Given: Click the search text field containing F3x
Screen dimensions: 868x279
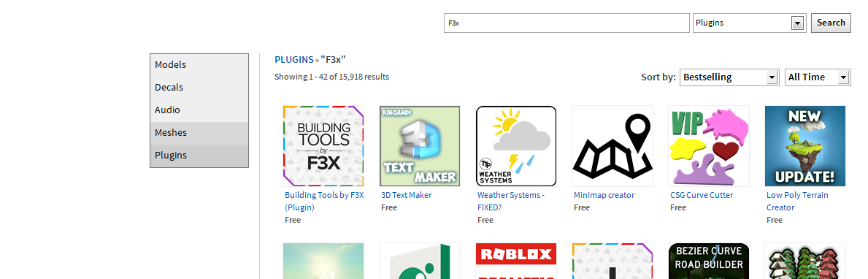Looking at the screenshot, I should tap(566, 23).
